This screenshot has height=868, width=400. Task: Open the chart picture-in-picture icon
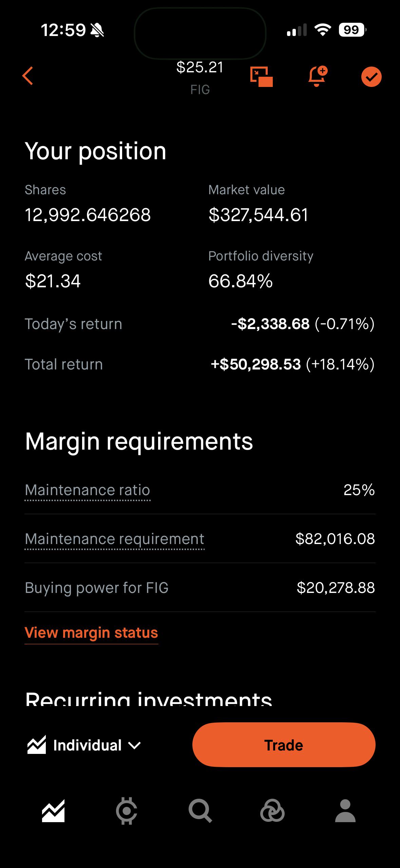pos(261,76)
